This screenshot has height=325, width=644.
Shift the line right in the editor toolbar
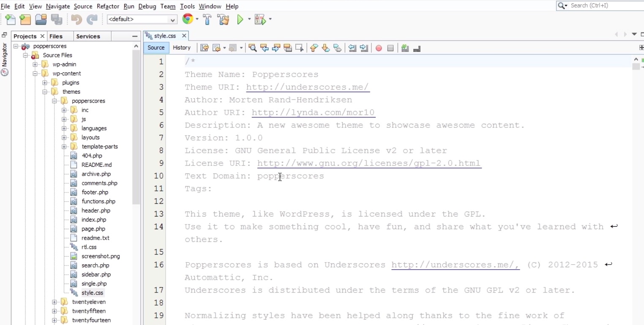click(x=364, y=48)
